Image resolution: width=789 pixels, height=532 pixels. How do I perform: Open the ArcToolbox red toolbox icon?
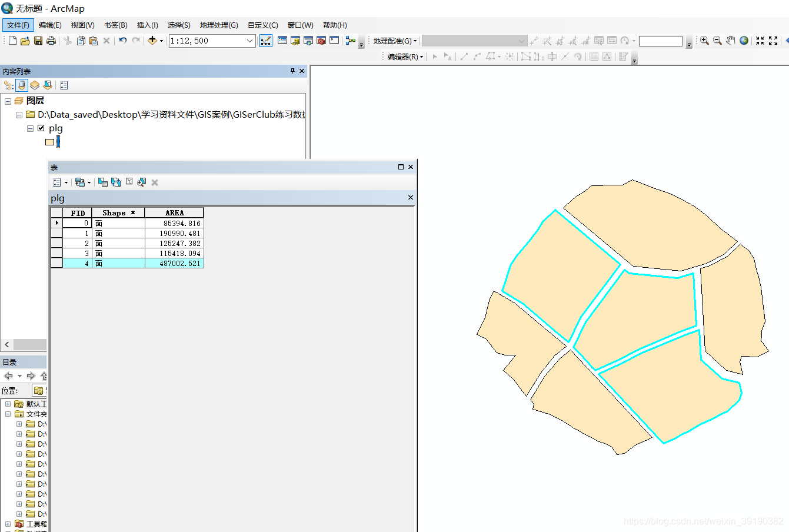coord(321,41)
